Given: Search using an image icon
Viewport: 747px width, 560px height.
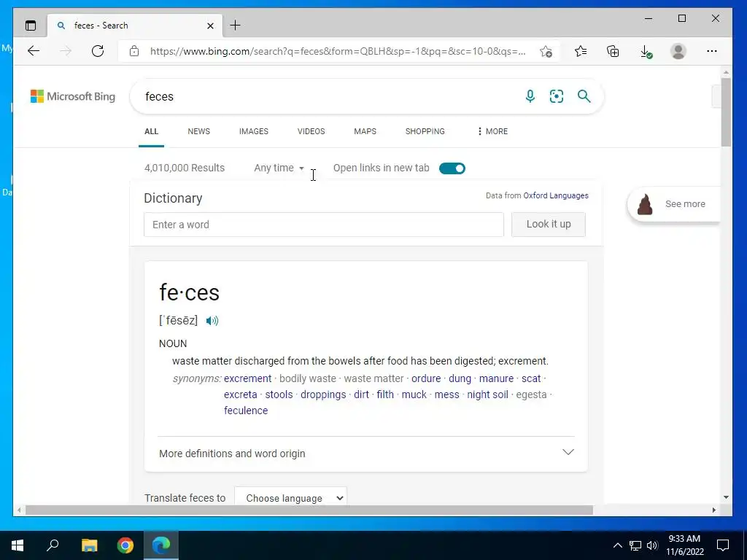Looking at the screenshot, I should click(x=557, y=96).
